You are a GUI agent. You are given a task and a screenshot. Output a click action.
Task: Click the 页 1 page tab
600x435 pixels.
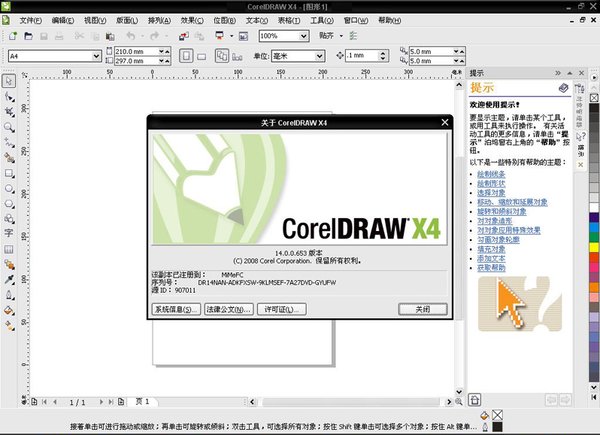tap(142, 401)
